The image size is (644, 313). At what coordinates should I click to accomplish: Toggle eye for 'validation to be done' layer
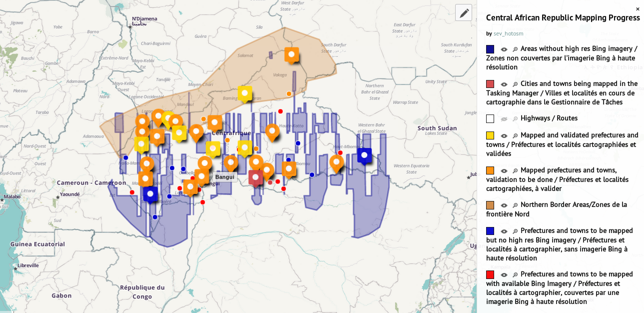tap(504, 171)
